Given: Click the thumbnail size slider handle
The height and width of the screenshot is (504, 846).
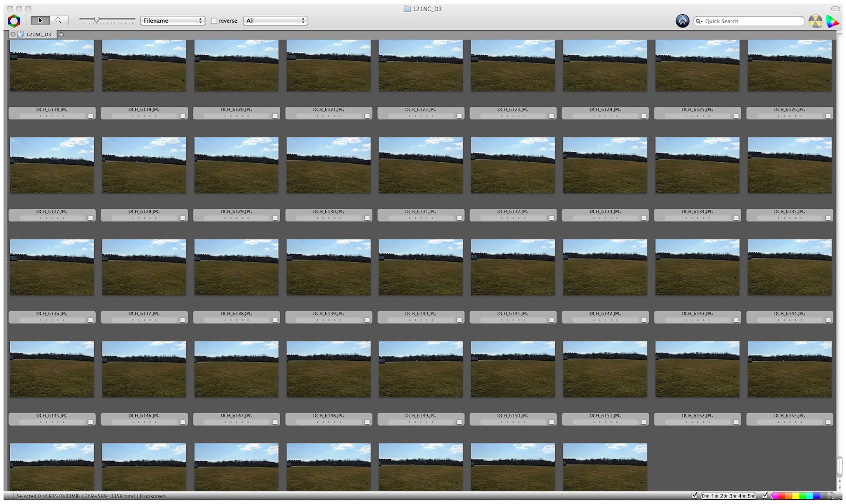Looking at the screenshot, I should point(96,20).
